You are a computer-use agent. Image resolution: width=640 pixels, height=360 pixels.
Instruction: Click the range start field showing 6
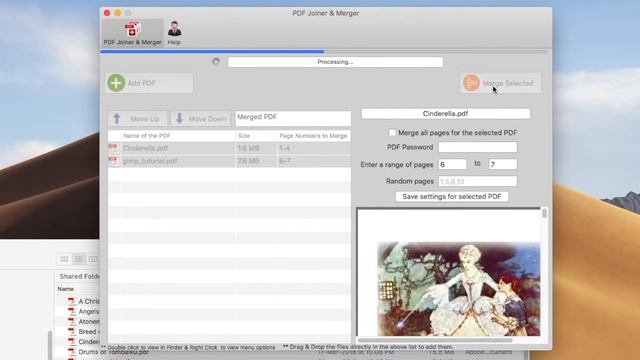[452, 164]
